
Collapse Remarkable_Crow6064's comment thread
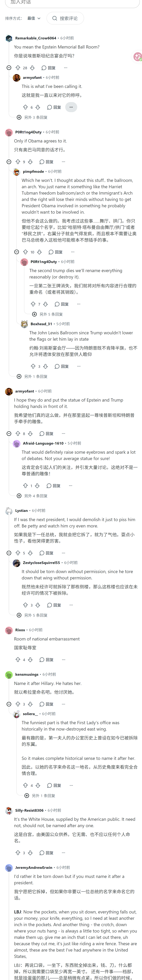pyautogui.click(x=9, y=68)
